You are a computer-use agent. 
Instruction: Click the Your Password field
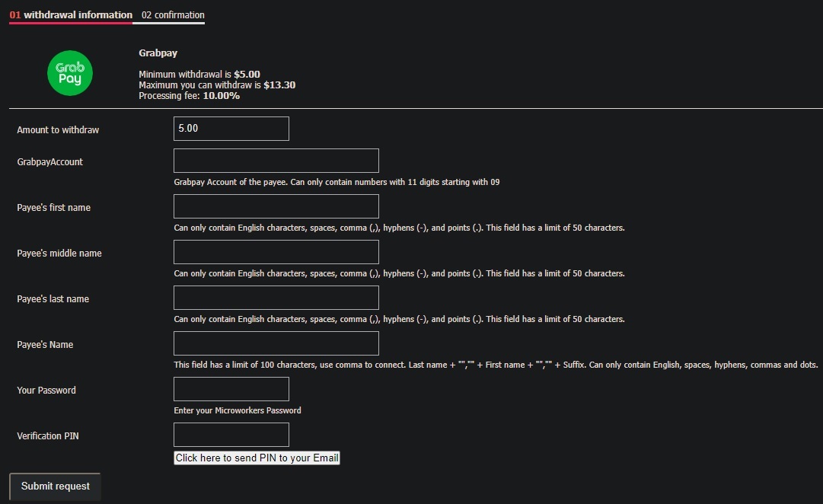click(231, 389)
